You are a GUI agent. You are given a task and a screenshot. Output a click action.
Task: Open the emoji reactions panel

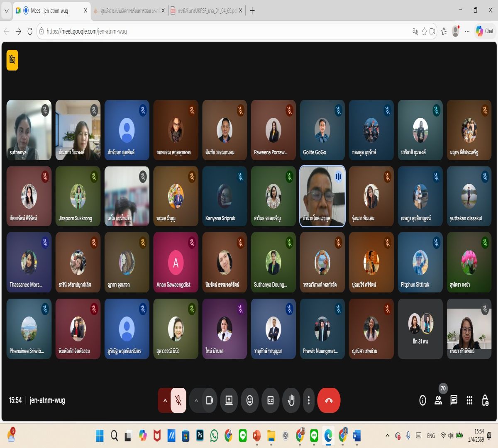click(249, 400)
